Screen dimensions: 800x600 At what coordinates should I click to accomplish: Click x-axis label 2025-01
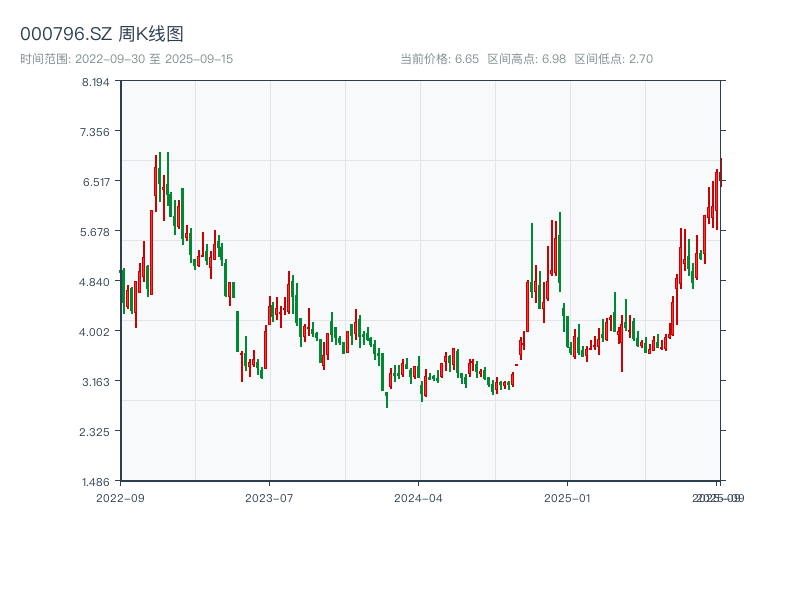click(x=567, y=498)
